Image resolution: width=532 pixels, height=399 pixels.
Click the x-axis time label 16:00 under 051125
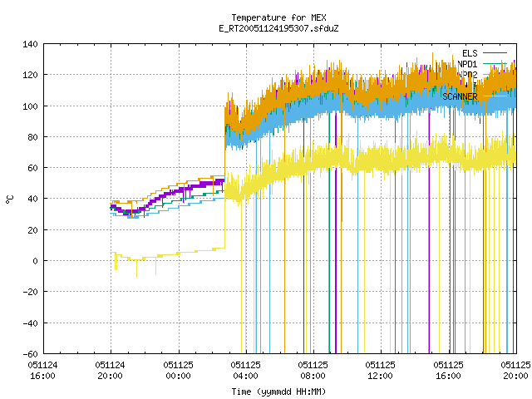pyautogui.click(x=448, y=376)
